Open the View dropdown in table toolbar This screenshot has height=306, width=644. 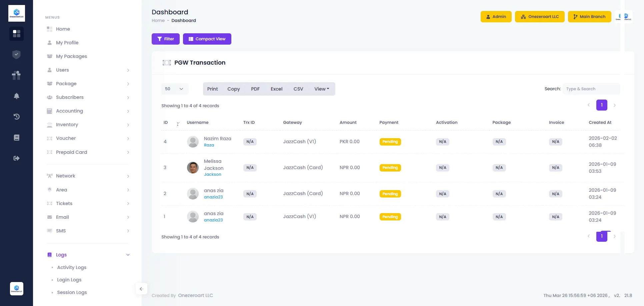321,89
